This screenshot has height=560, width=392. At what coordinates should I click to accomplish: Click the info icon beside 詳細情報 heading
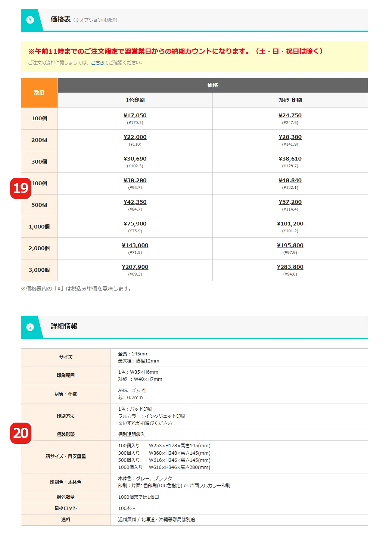tap(30, 327)
